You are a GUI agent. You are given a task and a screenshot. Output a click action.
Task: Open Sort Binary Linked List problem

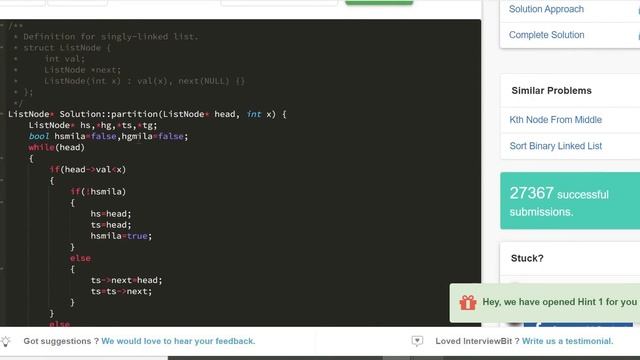[x=556, y=146]
